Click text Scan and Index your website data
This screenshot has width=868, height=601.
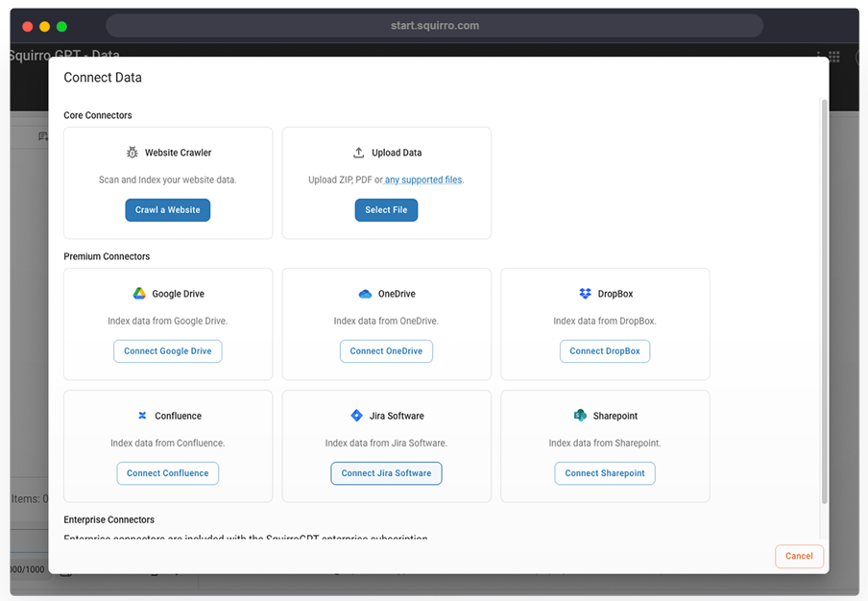pos(168,180)
